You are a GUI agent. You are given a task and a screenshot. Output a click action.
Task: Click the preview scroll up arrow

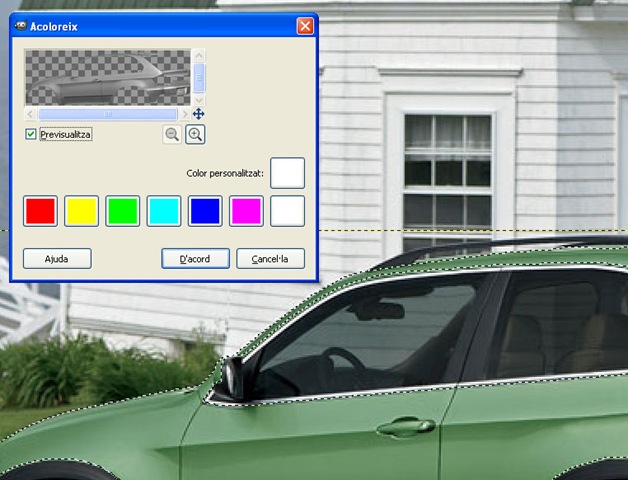(x=199, y=55)
